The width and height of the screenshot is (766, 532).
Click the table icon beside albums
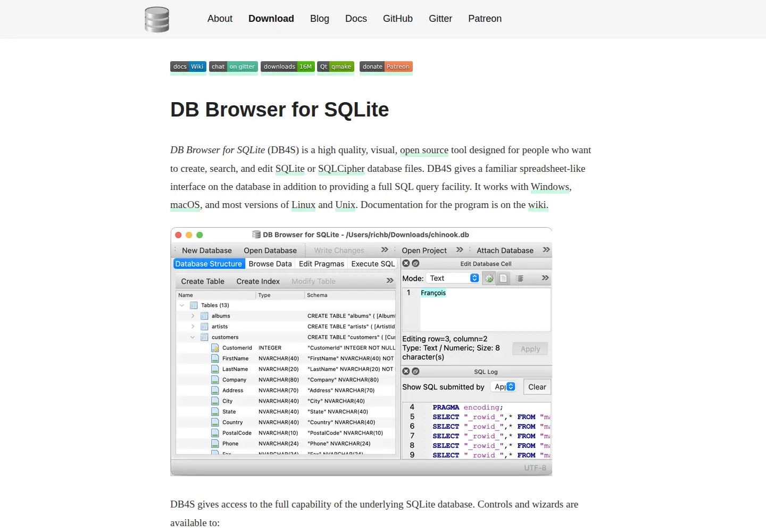click(x=204, y=316)
